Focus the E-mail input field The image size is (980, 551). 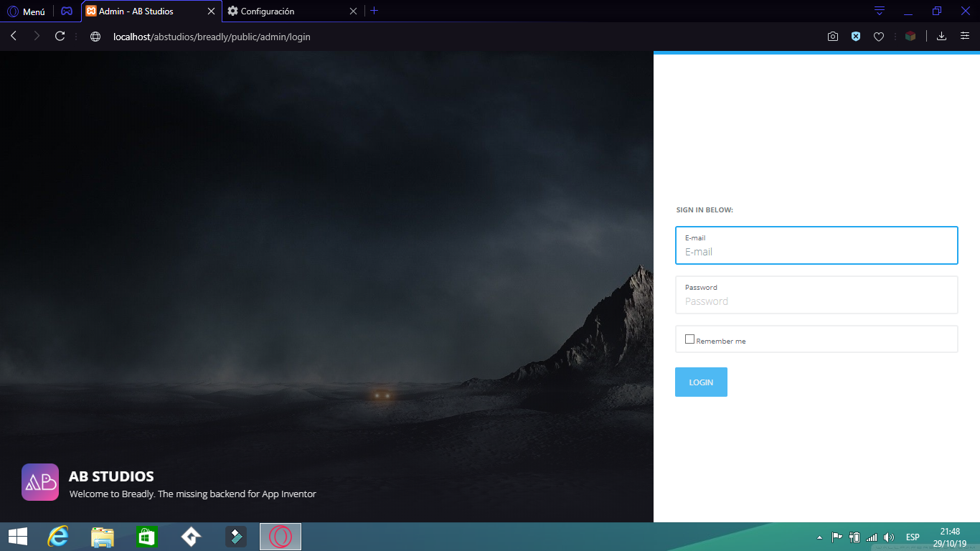point(816,252)
